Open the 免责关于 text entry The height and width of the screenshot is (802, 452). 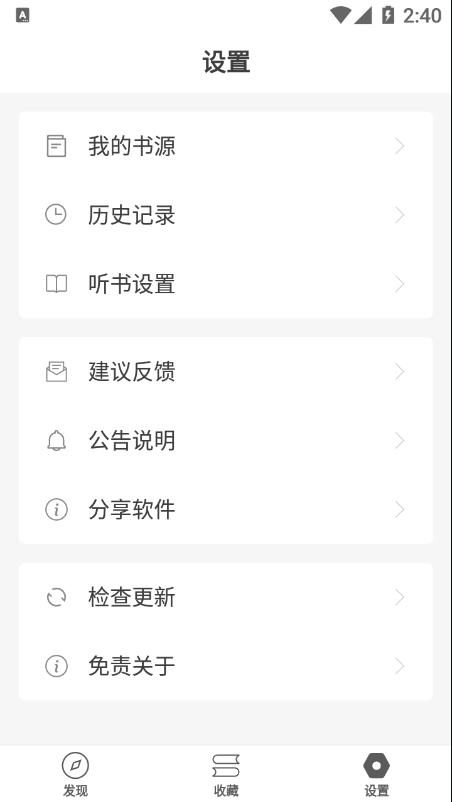tap(132, 666)
